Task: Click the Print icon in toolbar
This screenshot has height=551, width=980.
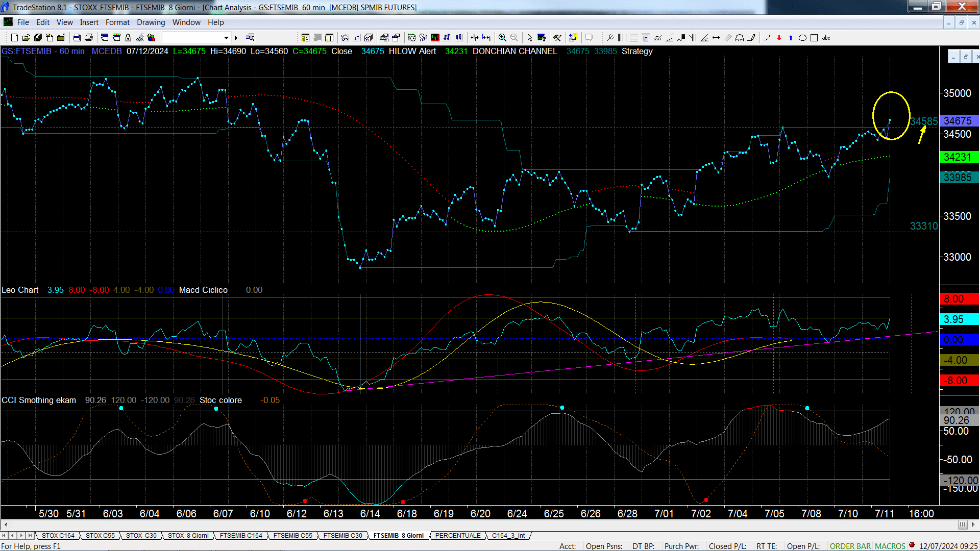Action: (x=89, y=37)
